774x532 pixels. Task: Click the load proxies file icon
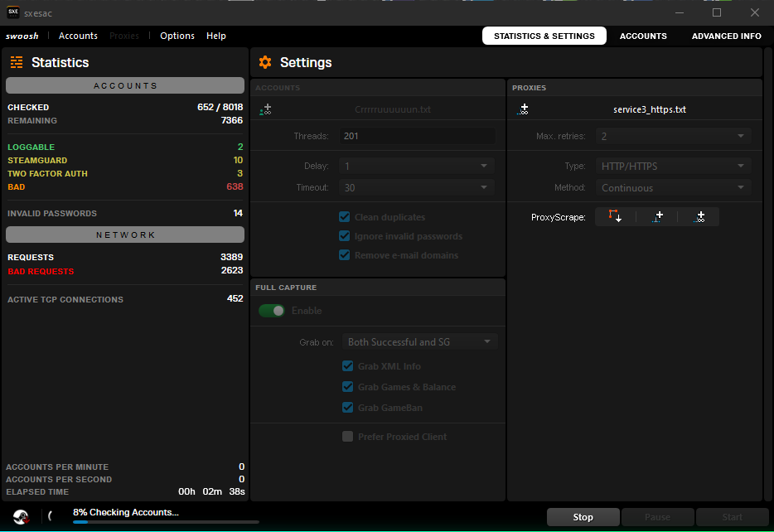coord(523,109)
